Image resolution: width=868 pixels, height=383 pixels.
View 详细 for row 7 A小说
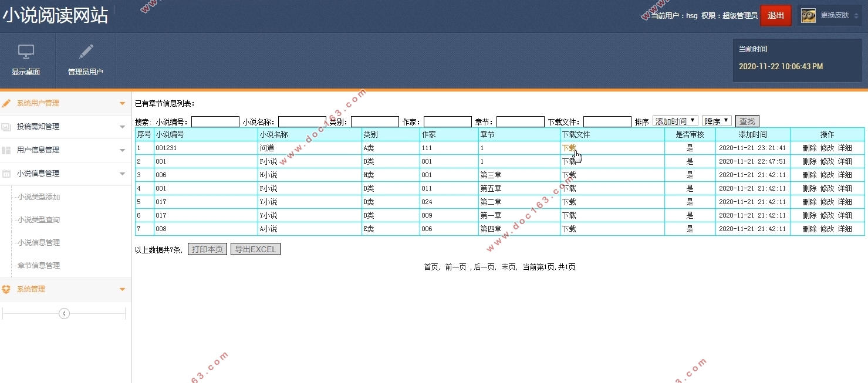point(845,229)
